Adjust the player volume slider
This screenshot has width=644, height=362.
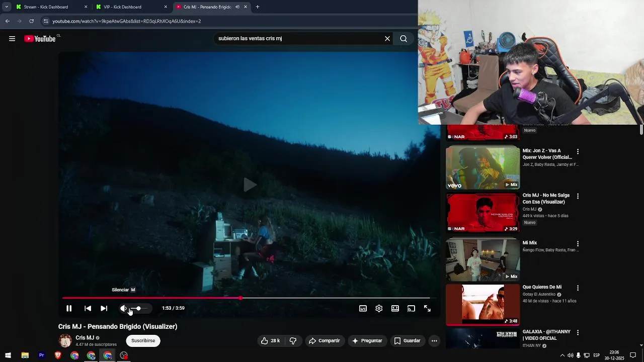[x=139, y=308]
